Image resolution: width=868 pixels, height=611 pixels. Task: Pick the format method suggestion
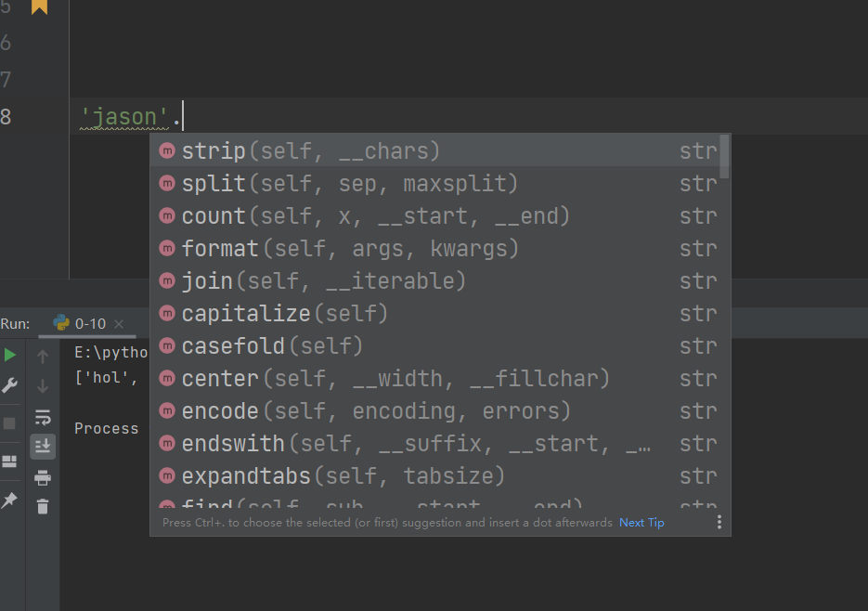pyautogui.click(x=349, y=249)
